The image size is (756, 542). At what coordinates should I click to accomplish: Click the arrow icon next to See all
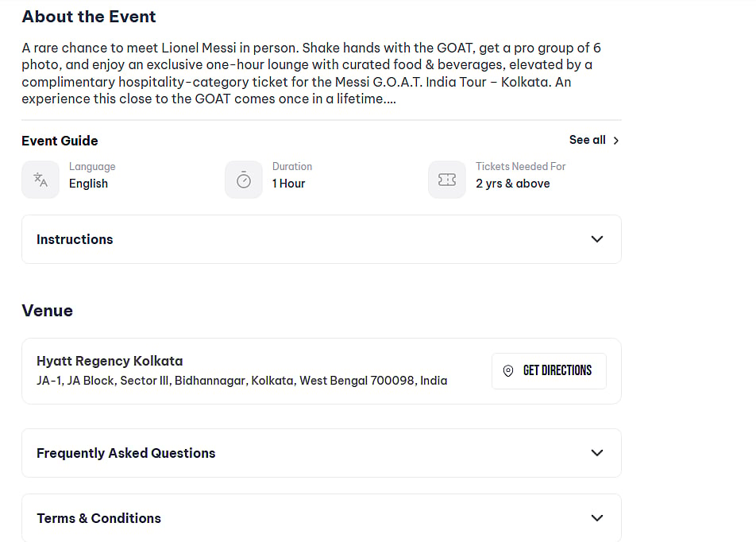[616, 141]
